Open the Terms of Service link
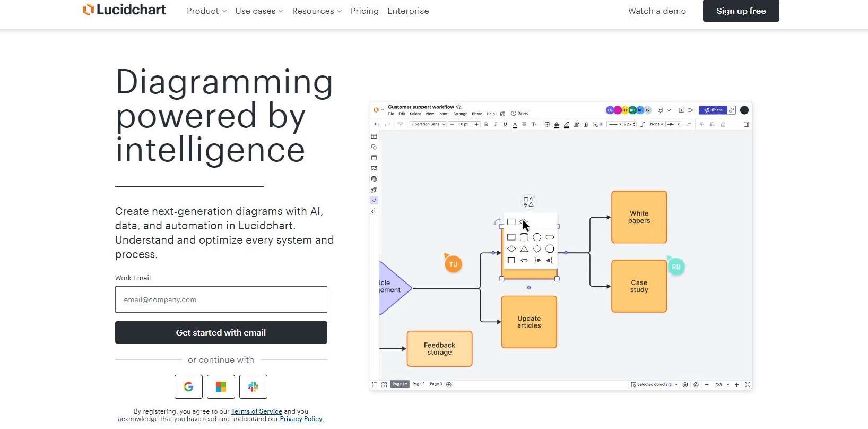The height and width of the screenshot is (429, 868). coord(257,411)
